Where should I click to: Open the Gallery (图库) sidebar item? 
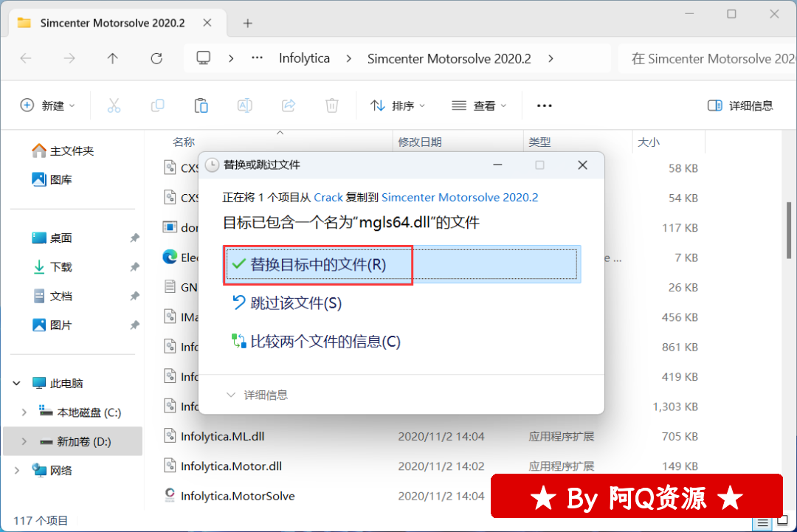pyautogui.click(x=52, y=179)
